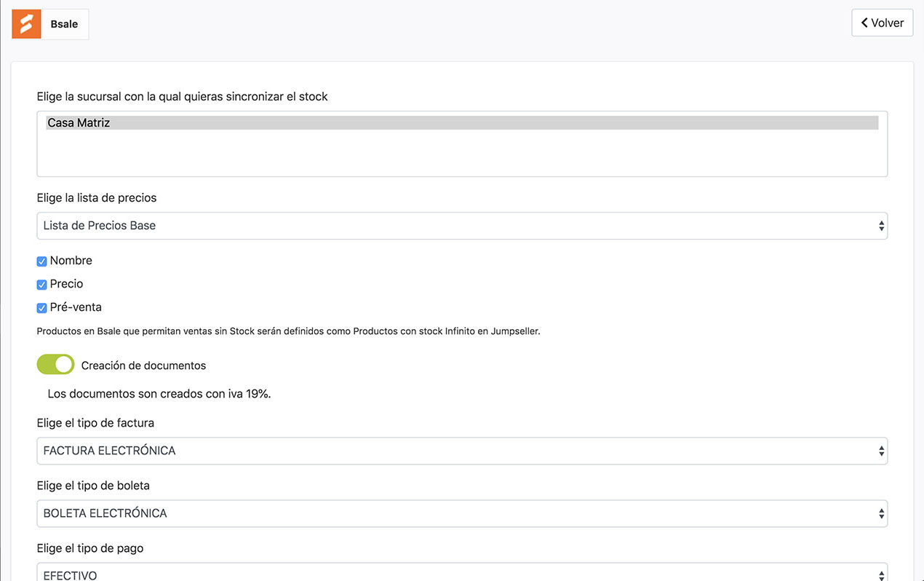This screenshot has width=924, height=581.
Task: Toggle the Nombre checkbox
Action: [x=41, y=261]
